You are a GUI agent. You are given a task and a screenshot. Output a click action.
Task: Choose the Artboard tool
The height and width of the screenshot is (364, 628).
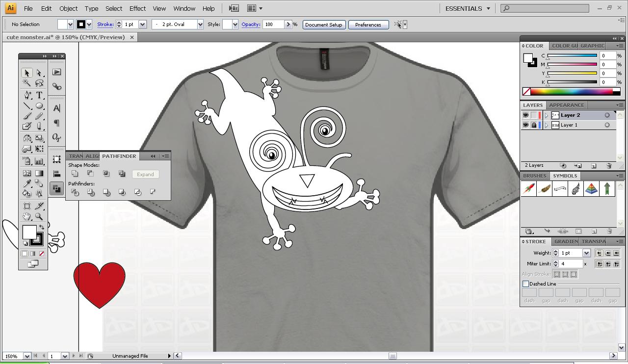point(27,206)
